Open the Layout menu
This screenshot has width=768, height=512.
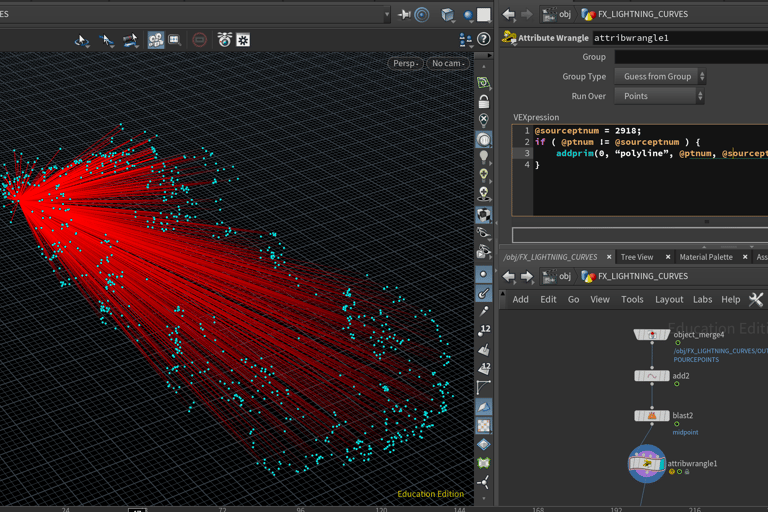click(x=669, y=299)
